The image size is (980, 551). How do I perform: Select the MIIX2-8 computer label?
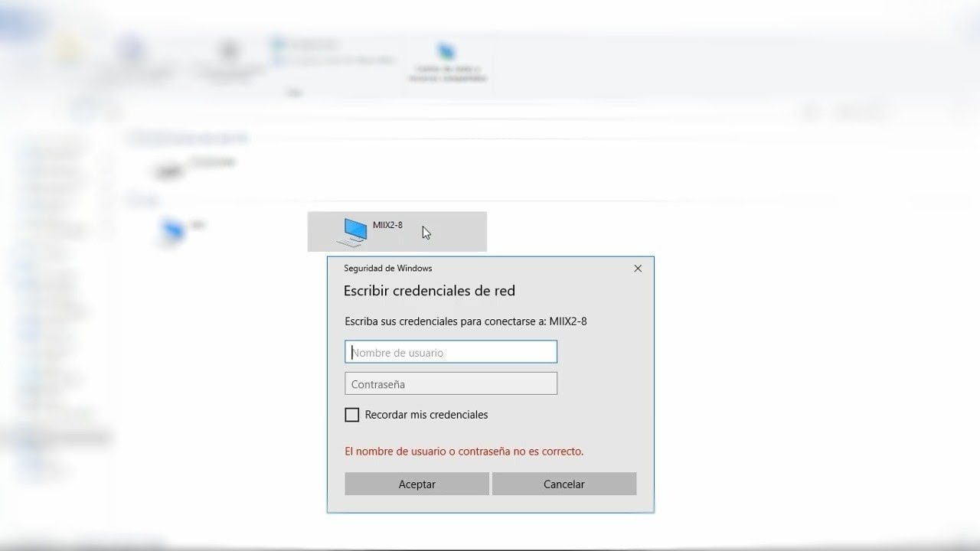point(387,225)
